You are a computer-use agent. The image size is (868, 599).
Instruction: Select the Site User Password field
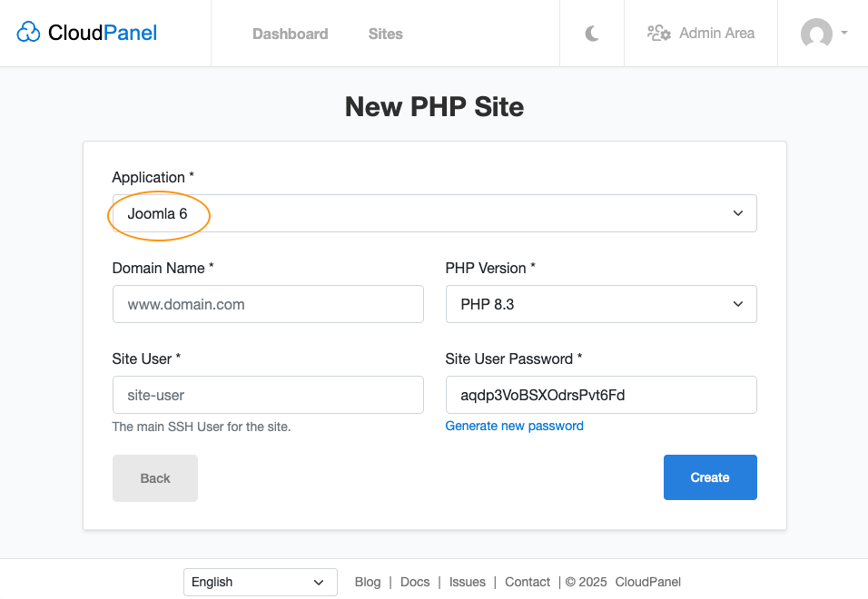coord(600,395)
